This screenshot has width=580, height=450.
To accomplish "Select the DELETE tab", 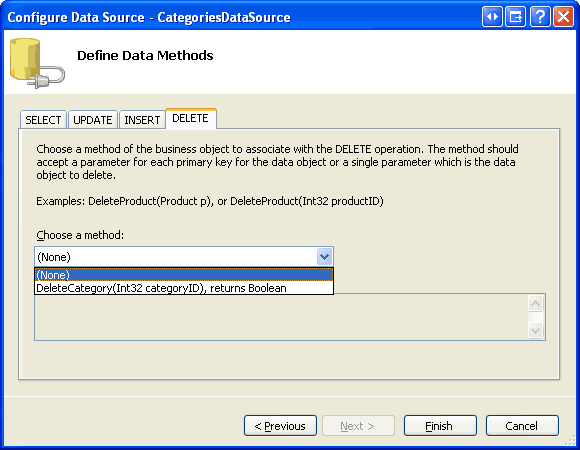I will tap(191, 118).
